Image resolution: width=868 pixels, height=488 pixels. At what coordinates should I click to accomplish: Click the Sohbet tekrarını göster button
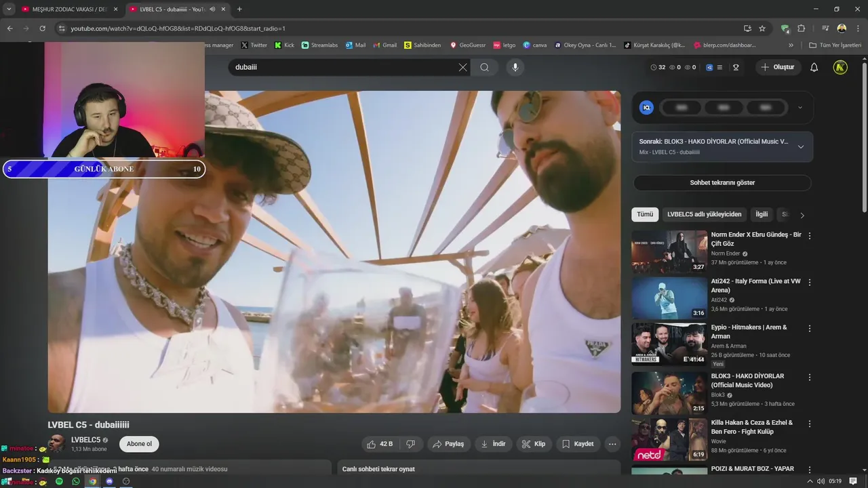pos(722,182)
